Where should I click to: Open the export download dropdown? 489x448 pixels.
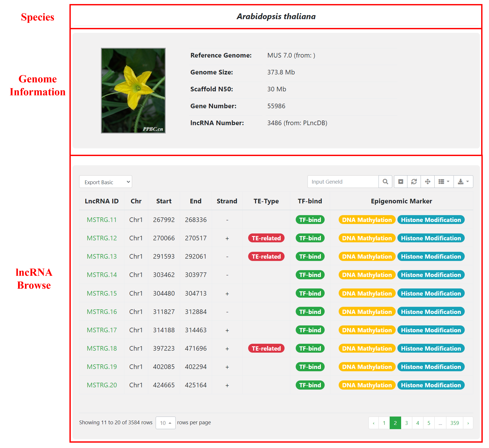[x=463, y=181]
